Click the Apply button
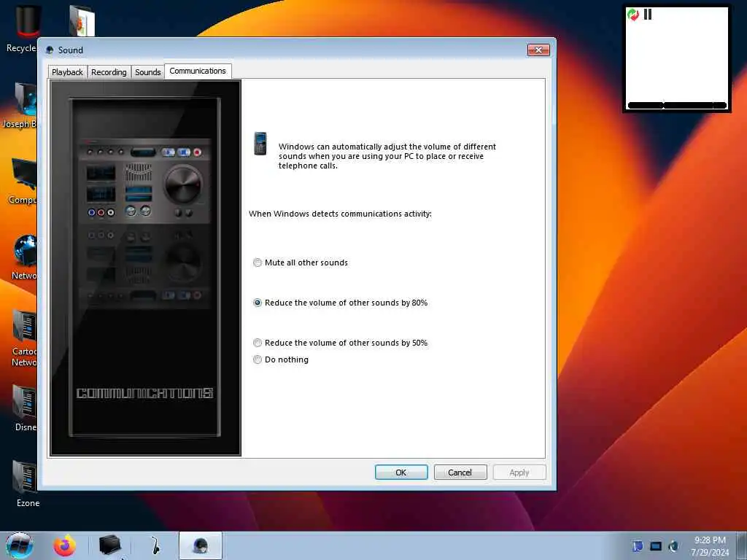 click(x=519, y=472)
